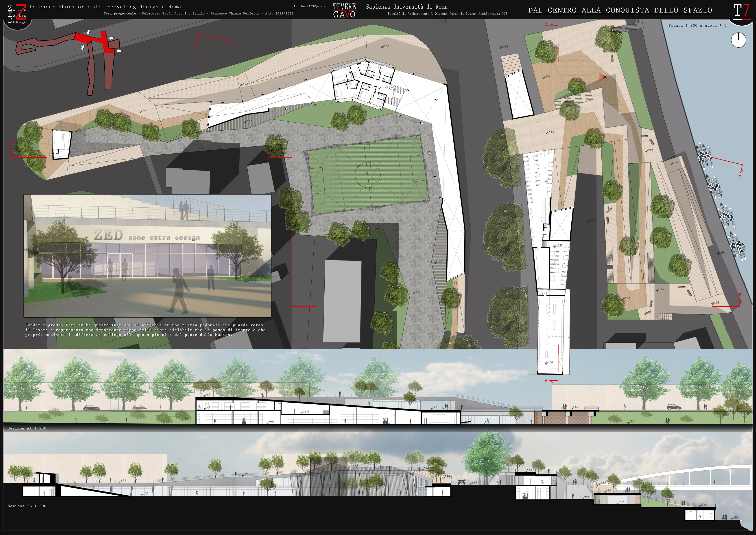Click the black car in Sezione AA

point(92,408)
